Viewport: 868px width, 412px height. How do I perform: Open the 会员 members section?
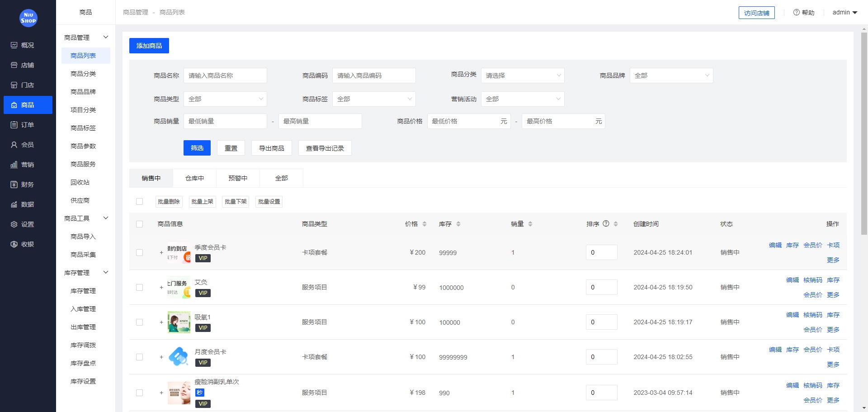tap(27, 144)
